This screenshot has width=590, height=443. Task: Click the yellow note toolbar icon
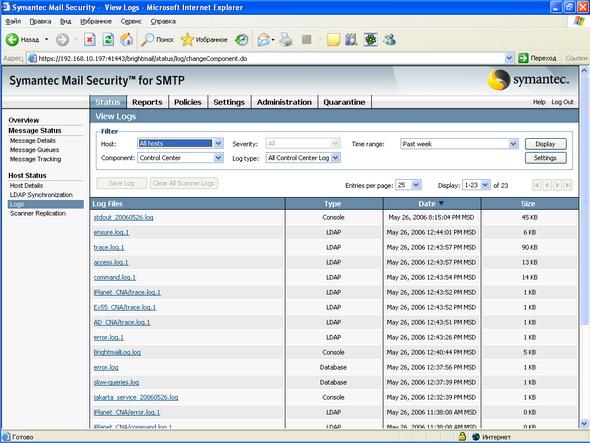click(333, 40)
